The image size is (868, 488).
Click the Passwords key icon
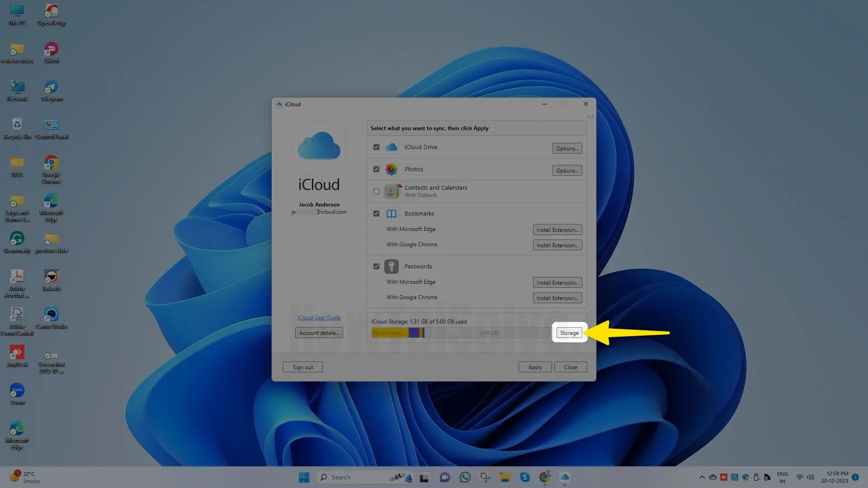pyautogui.click(x=391, y=266)
